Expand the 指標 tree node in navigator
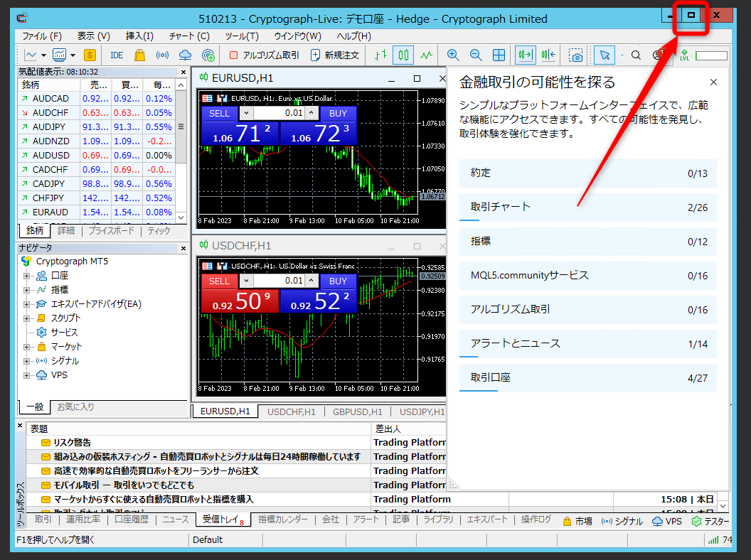This screenshot has width=751, height=560. pos(27,290)
